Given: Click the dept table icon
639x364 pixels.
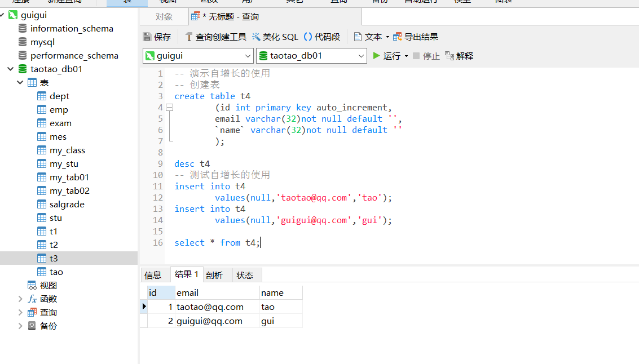Looking at the screenshot, I should [x=42, y=96].
